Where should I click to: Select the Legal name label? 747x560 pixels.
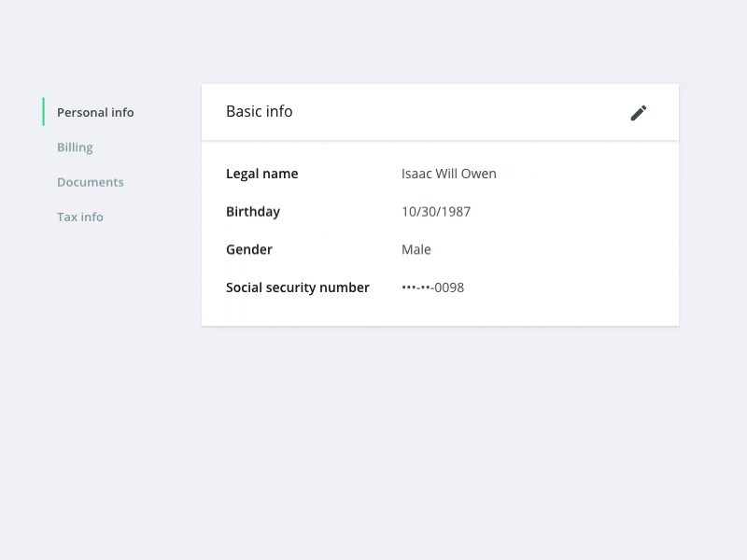click(x=261, y=174)
